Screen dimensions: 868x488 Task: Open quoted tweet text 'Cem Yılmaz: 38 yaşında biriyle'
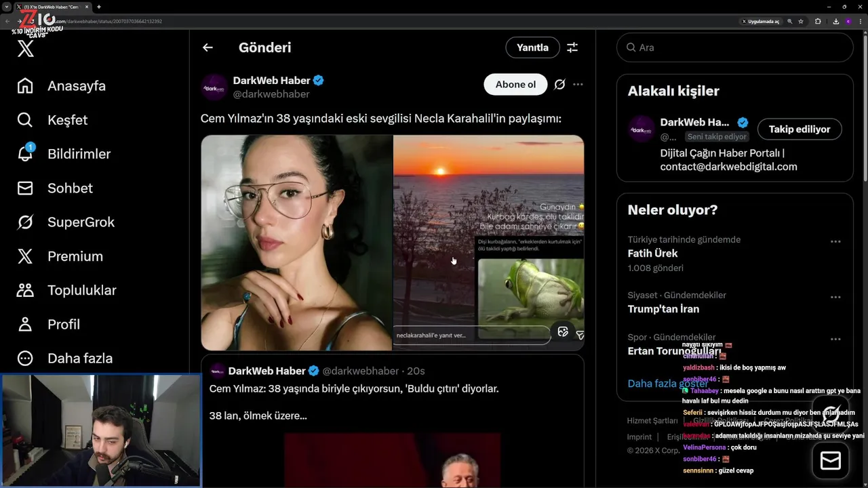point(354,388)
